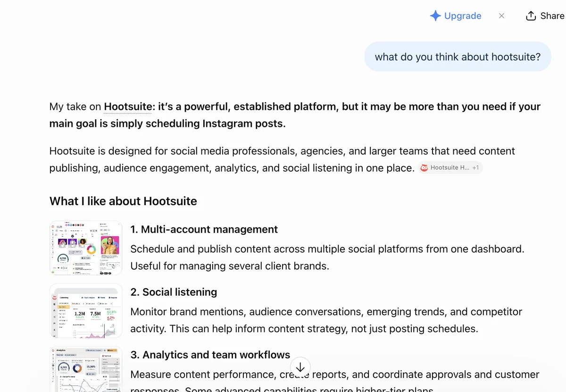Open the Share conversation button
The image size is (566, 392).
(545, 16)
